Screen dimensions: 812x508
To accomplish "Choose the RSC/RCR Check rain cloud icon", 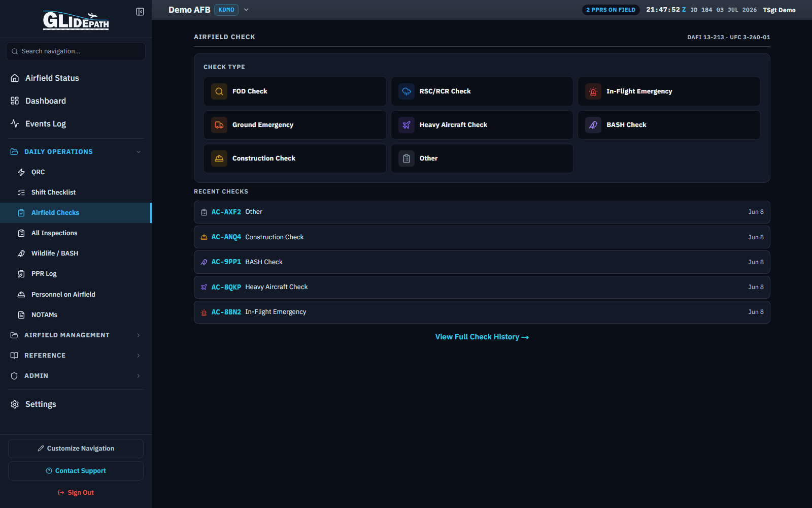I will [x=407, y=91].
